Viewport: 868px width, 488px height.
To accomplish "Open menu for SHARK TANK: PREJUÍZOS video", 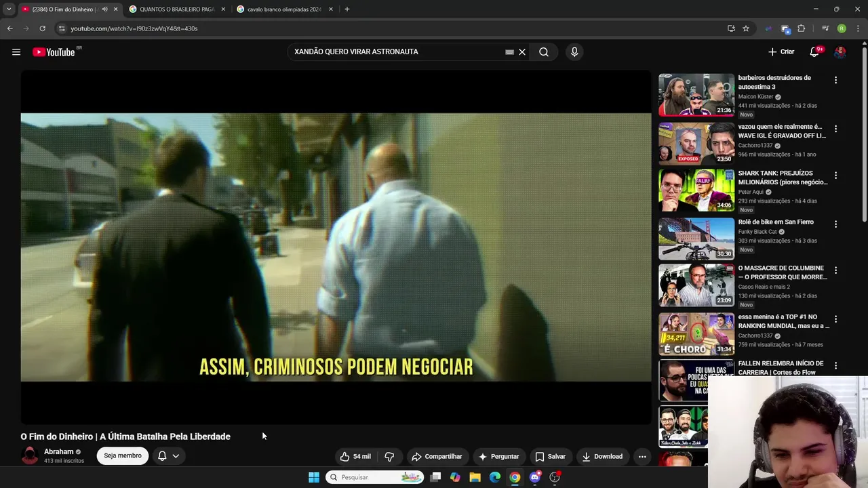I will click(x=835, y=176).
